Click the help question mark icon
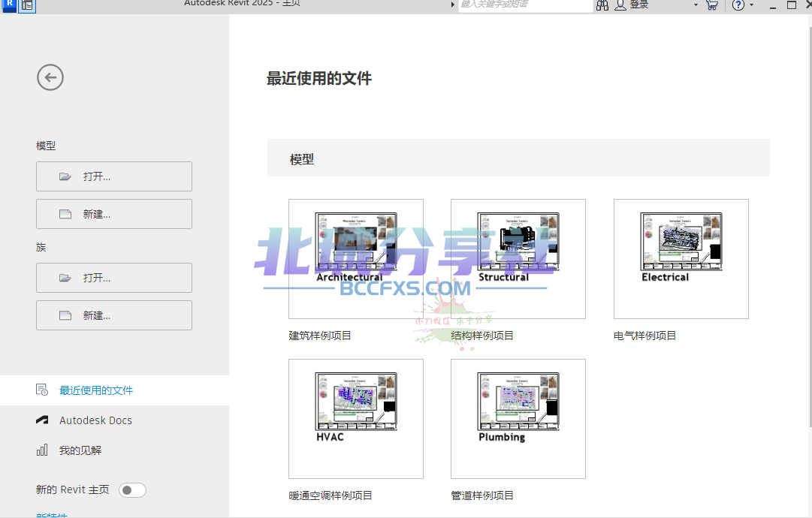Screen dimensions: 812x518 pyautogui.click(x=738, y=5)
